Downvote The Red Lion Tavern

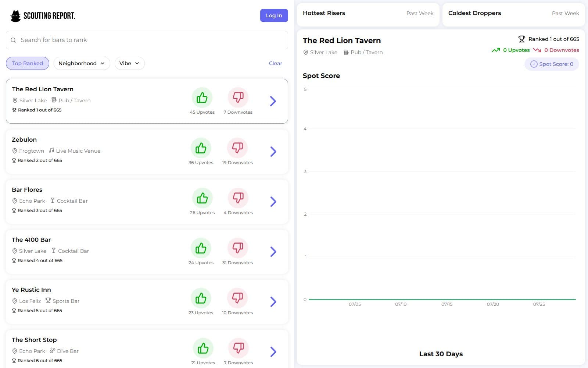tap(238, 98)
